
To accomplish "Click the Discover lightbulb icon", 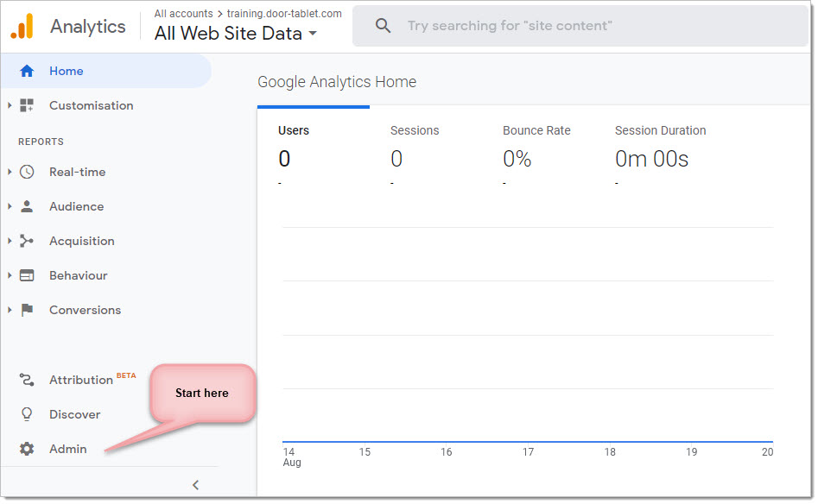I will (x=27, y=414).
